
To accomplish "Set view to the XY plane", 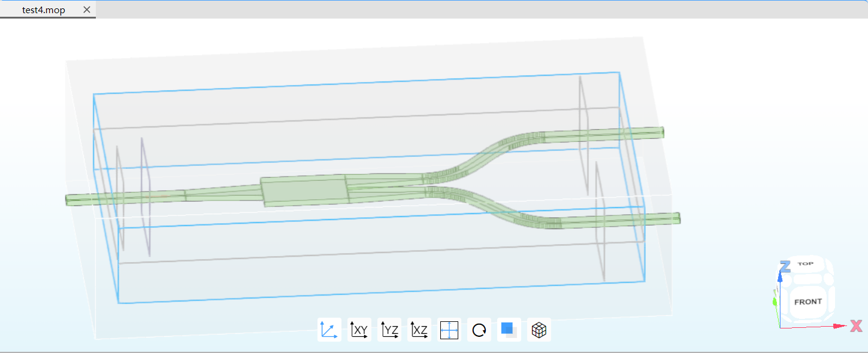I will click(x=359, y=330).
